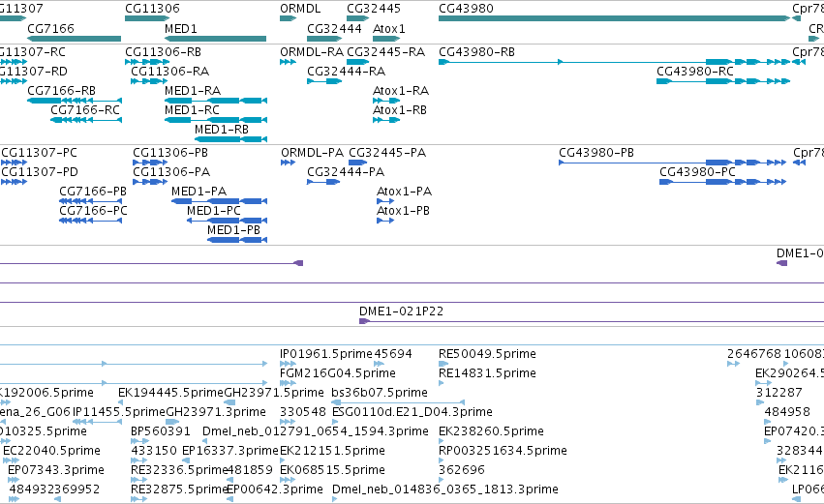Select protein CG11307-PD

tap(40, 172)
